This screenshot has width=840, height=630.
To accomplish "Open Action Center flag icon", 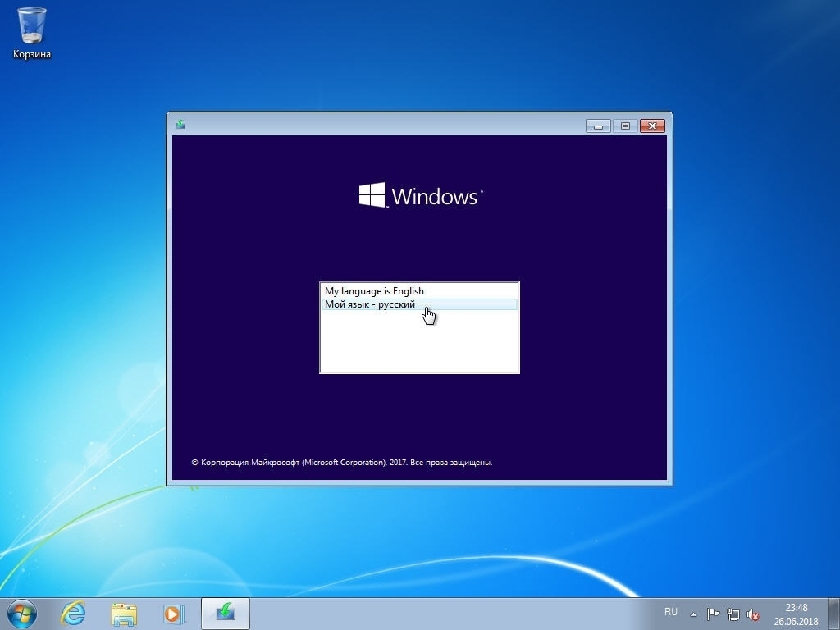I will click(x=713, y=614).
